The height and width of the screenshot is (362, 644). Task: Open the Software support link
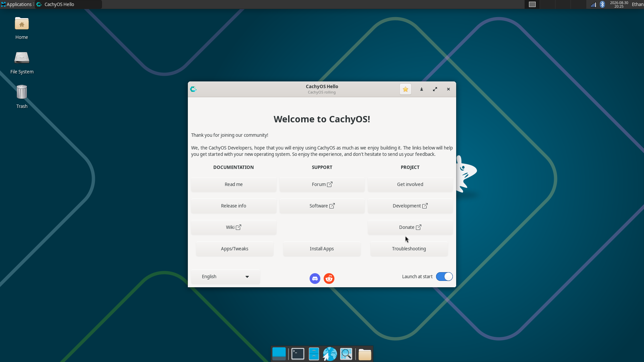[x=322, y=206]
